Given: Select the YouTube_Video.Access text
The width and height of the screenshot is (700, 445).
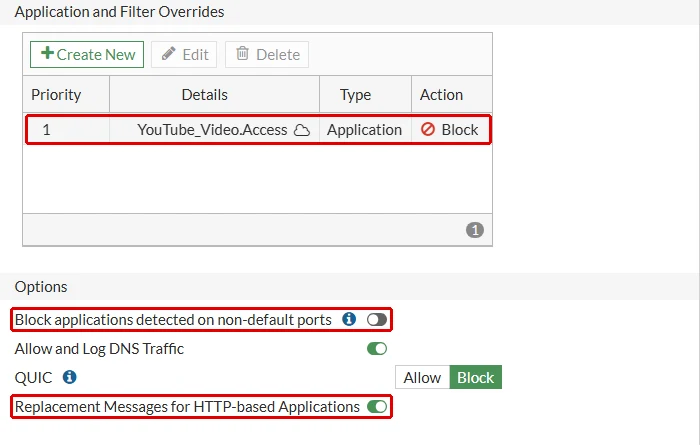Looking at the screenshot, I should click(x=212, y=130).
